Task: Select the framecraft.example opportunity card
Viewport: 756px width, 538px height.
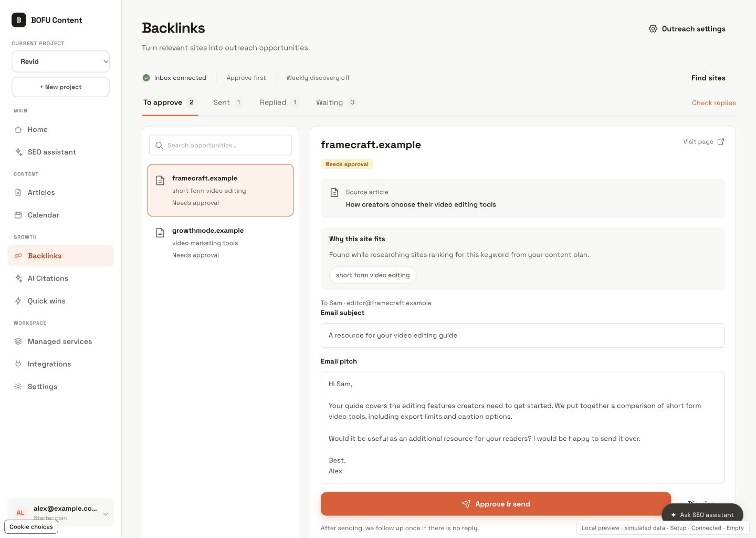Action: 220,190
